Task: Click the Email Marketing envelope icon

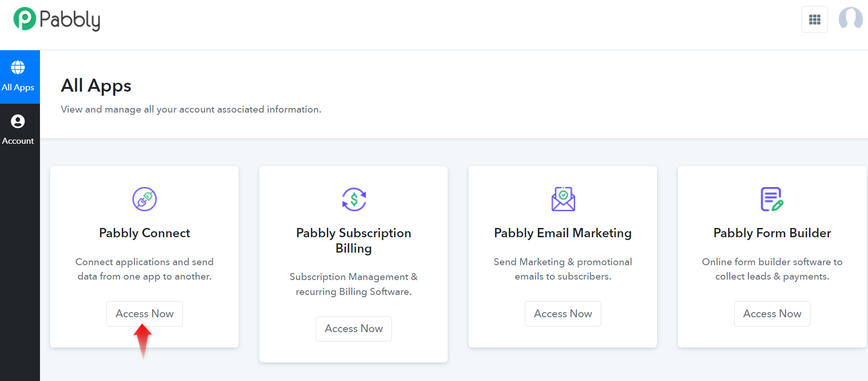Action: pyautogui.click(x=563, y=199)
